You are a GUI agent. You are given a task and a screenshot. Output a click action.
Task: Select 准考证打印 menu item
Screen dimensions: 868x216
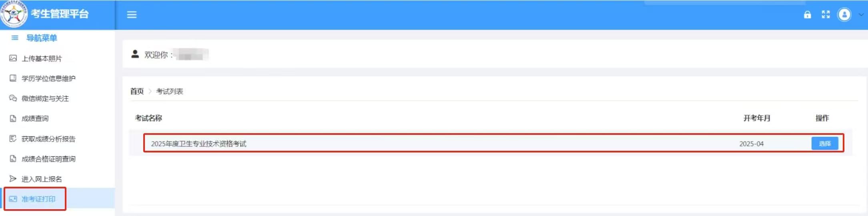coord(38,199)
